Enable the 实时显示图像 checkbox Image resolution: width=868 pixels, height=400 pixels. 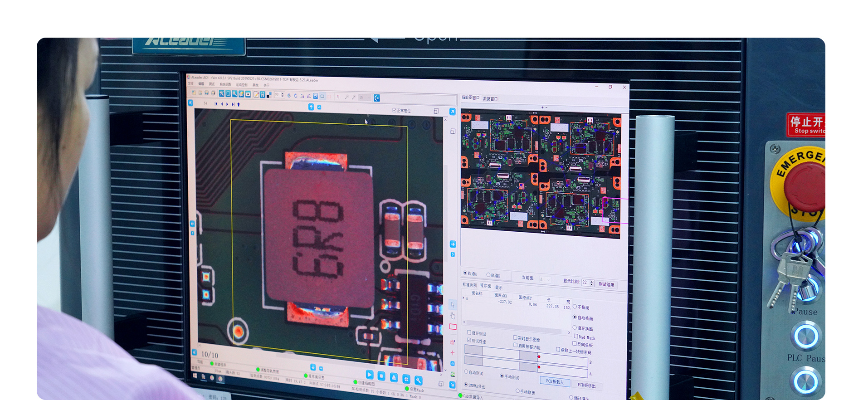[515, 337]
